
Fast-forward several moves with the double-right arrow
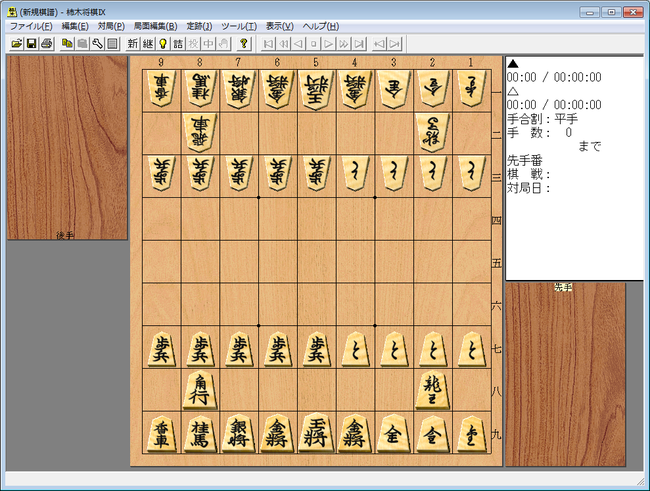coord(344,44)
